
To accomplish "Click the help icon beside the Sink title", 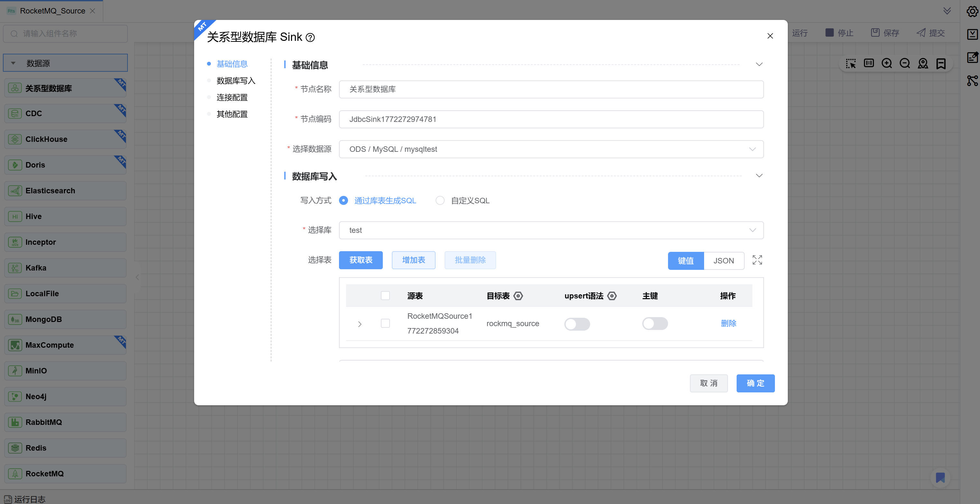I will [x=310, y=37].
